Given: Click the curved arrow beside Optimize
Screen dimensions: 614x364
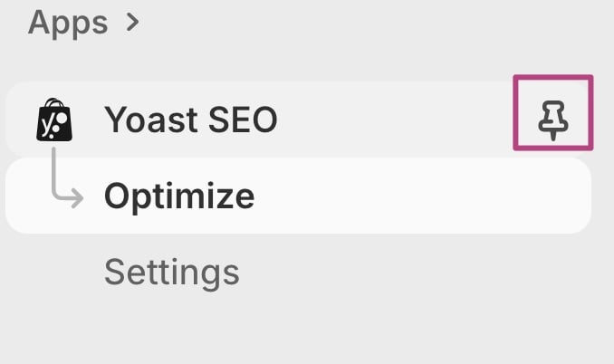Looking at the screenshot, I should click(63, 180).
